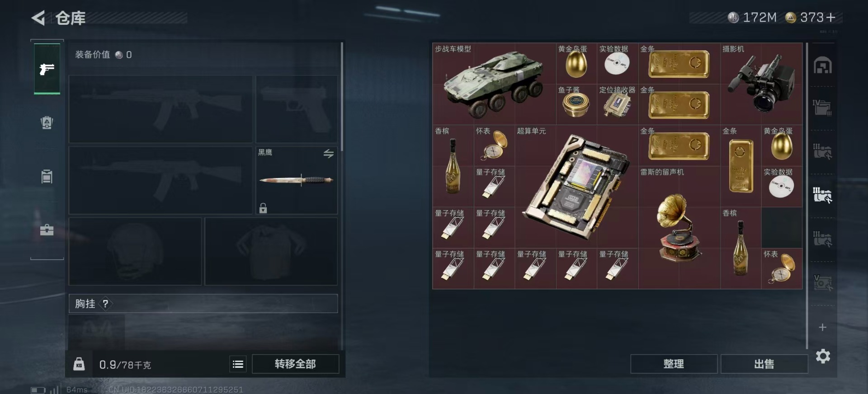Add currency with plus next to 373
Viewport: 868px width, 394px height.
830,17
